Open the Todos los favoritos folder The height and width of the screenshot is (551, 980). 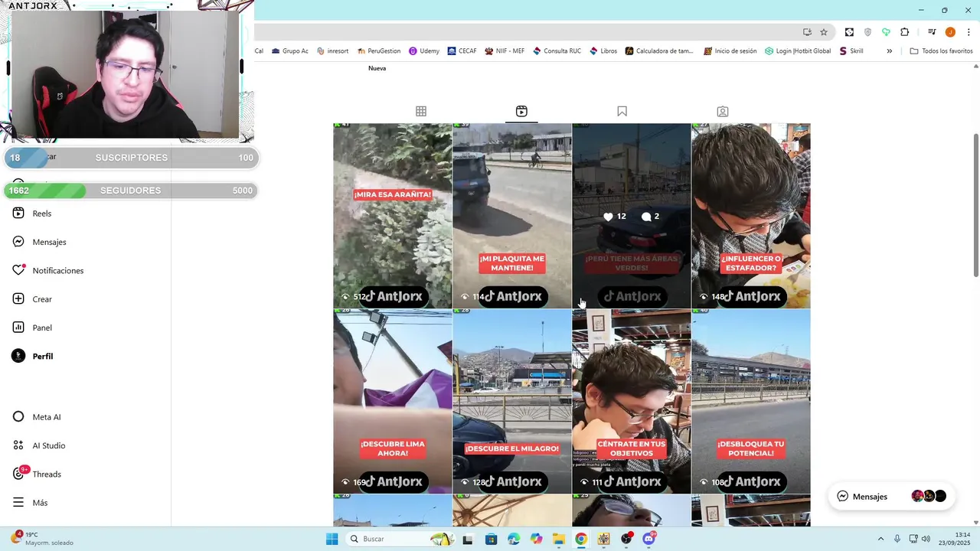point(941,51)
